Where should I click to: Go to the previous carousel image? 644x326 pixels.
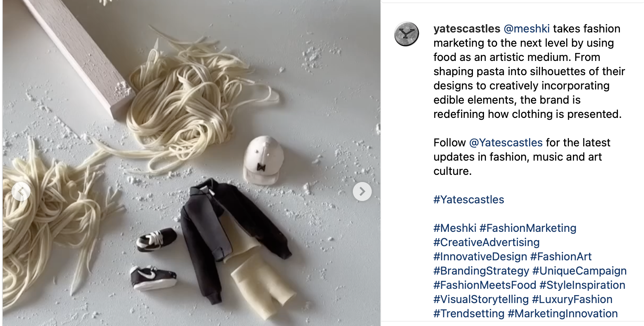pyautogui.click(x=21, y=191)
